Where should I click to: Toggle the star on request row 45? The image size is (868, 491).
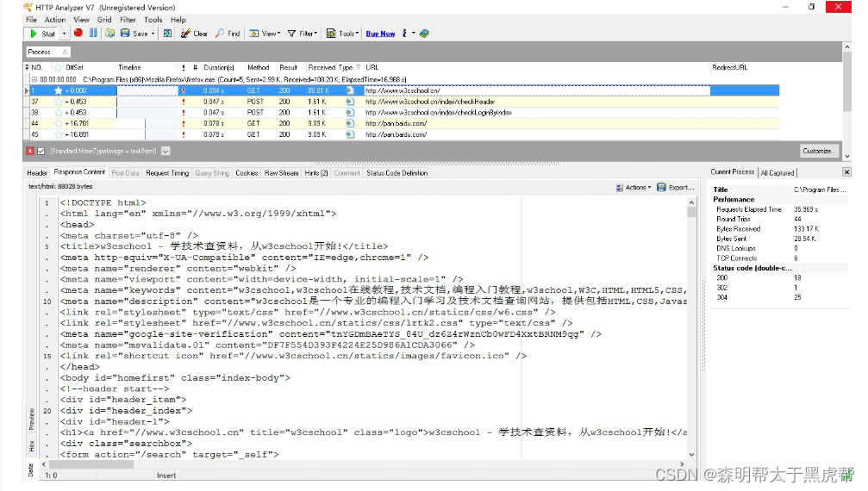(58, 134)
